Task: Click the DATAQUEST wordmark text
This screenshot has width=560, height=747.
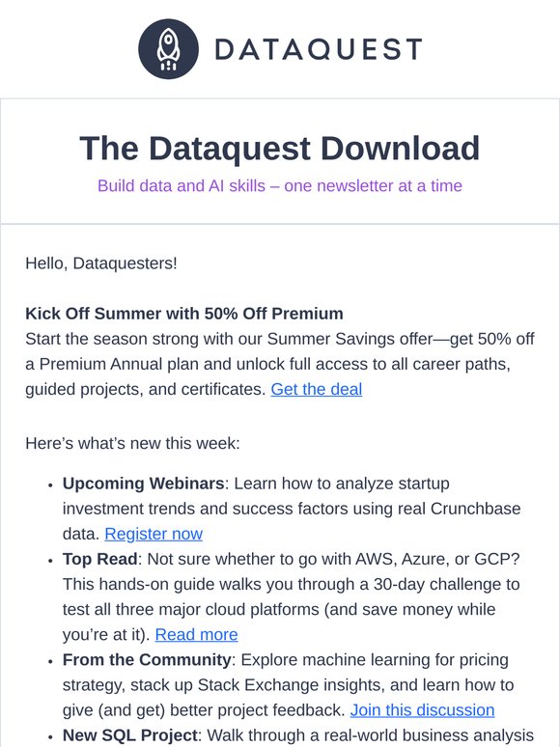Action: click(x=319, y=49)
